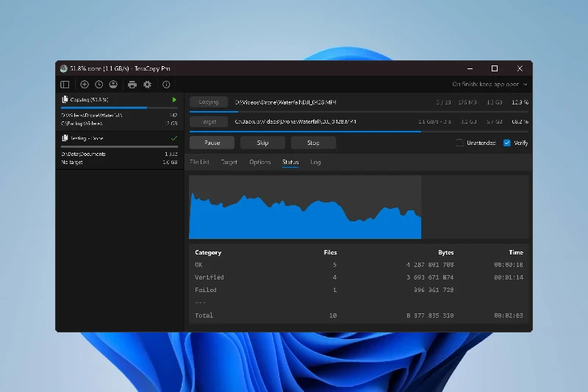Maximize the TeraCopy Pro window
588x392 pixels.
click(495, 68)
